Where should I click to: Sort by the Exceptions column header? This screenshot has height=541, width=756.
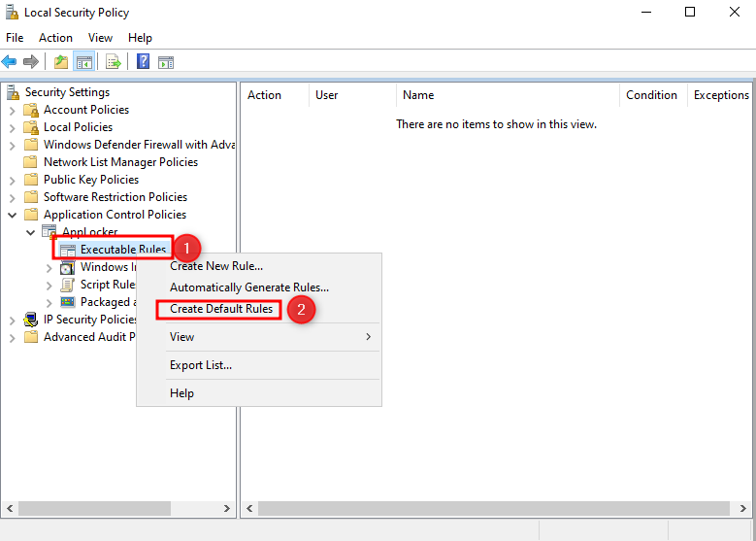[x=720, y=95]
